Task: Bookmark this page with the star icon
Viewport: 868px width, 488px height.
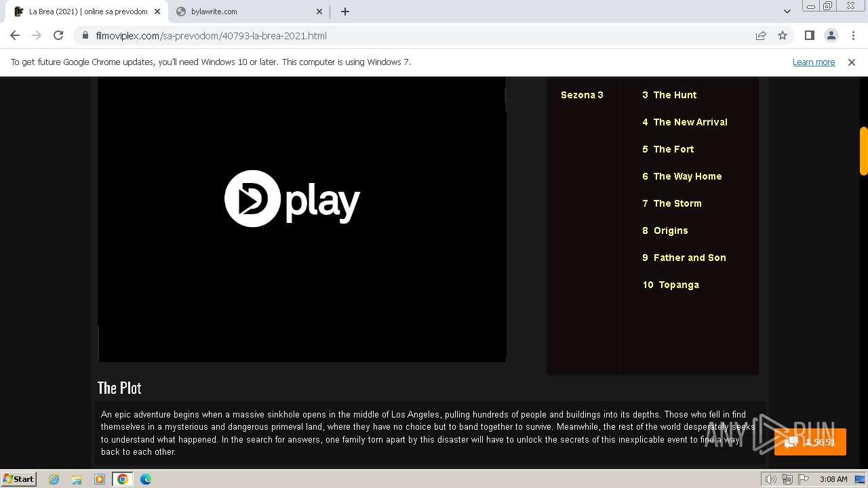Action: [783, 35]
